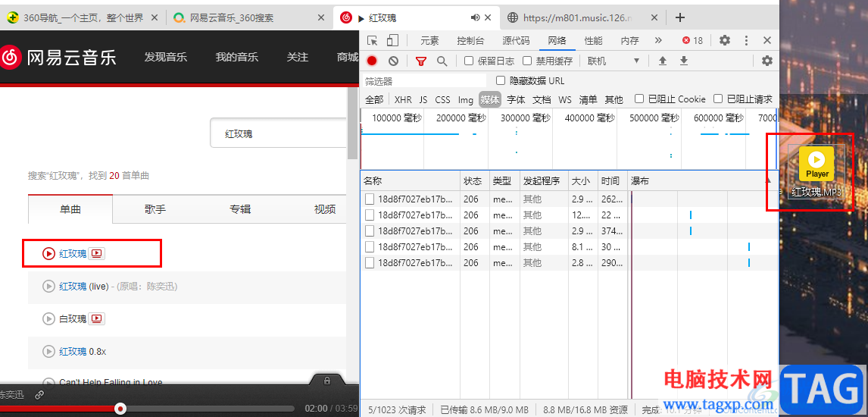Open a new browser tab with plus
868x417 pixels.
tap(680, 17)
